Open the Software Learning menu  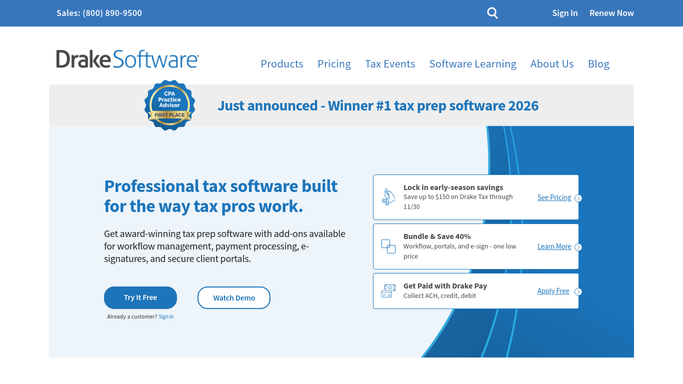pos(473,64)
